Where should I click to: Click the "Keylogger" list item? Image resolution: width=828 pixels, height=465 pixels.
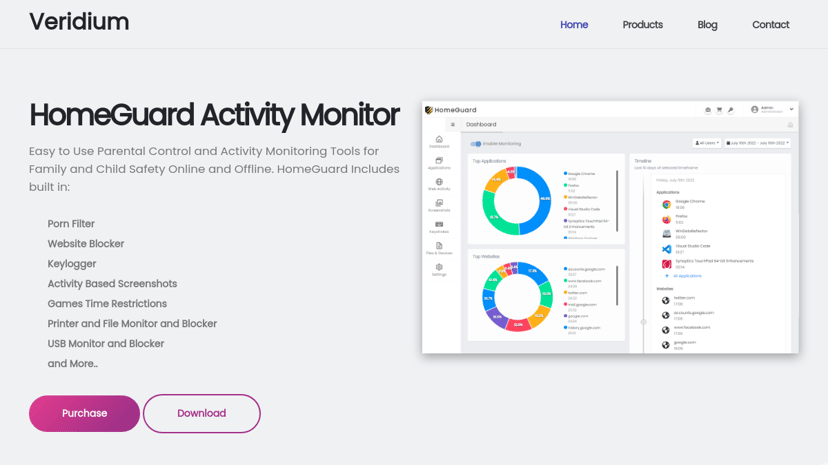coord(72,264)
